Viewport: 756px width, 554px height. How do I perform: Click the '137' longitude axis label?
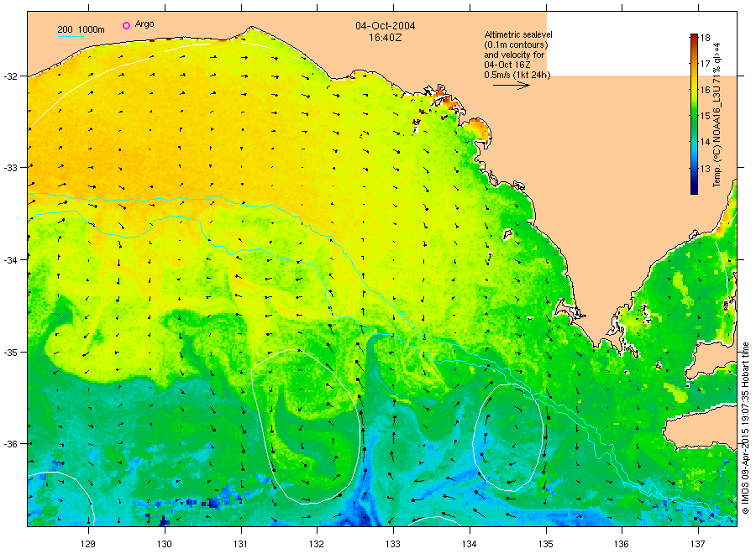(698, 545)
